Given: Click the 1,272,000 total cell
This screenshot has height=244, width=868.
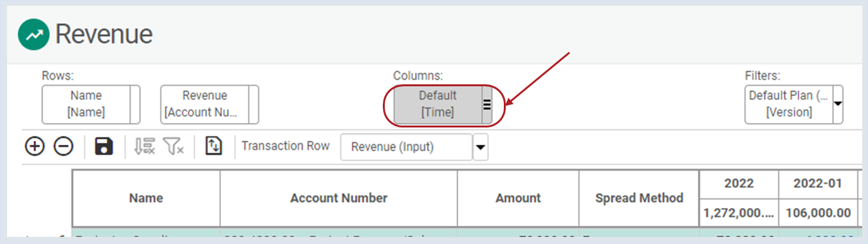Looking at the screenshot, I should (739, 212).
